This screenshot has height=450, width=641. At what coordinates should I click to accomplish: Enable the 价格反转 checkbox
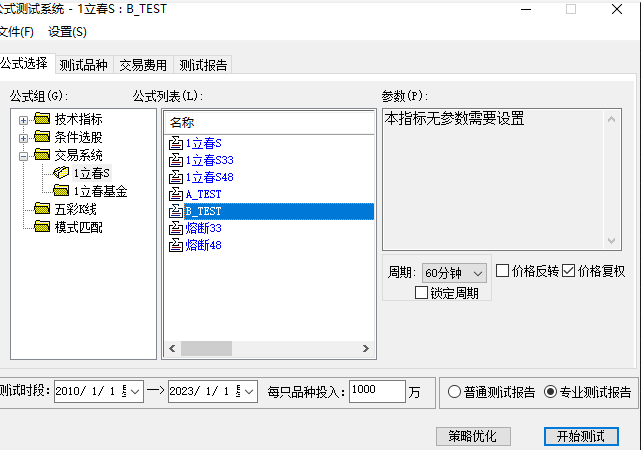point(502,271)
